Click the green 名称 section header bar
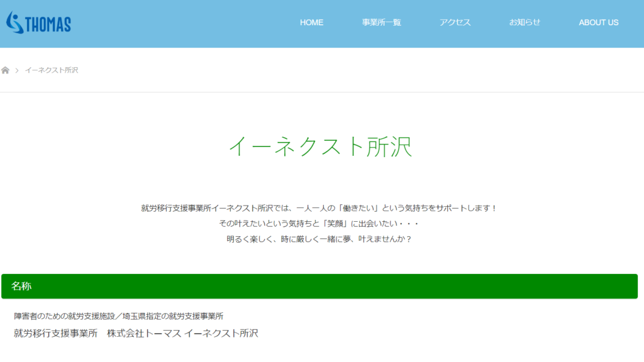The width and height of the screenshot is (644, 362). tap(319, 286)
